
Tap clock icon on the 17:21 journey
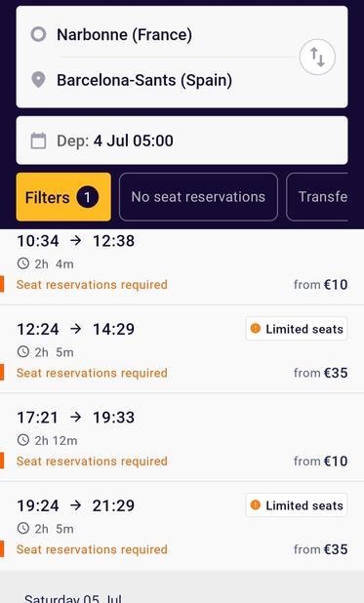click(23, 440)
